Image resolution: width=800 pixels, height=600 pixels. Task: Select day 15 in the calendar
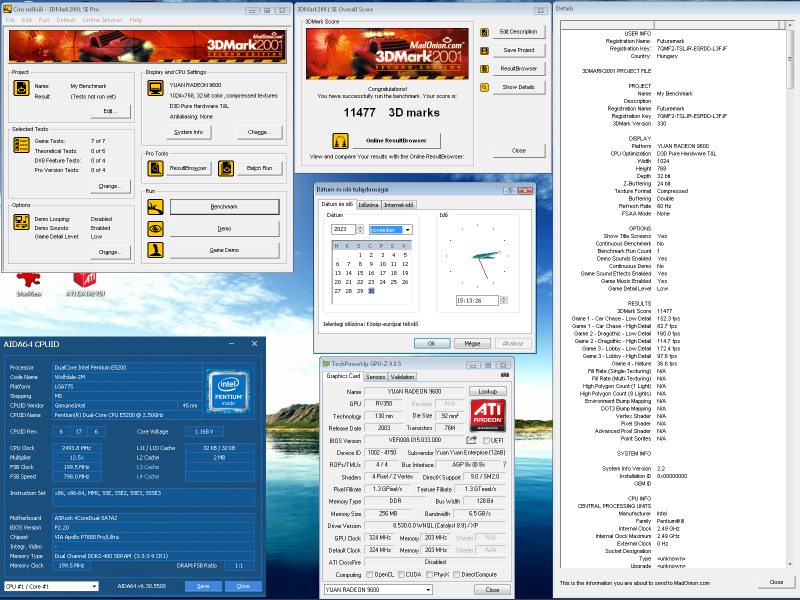(360, 273)
